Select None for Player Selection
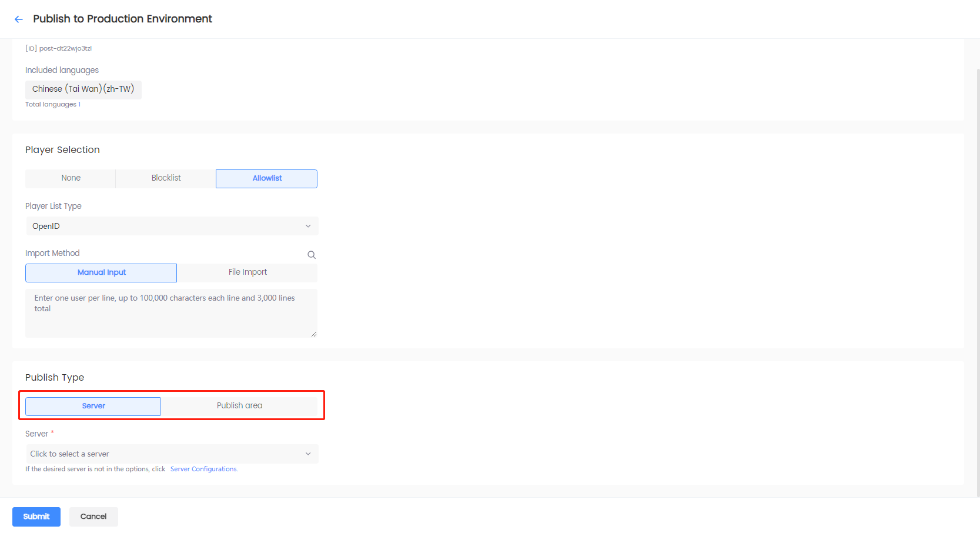Viewport: 980px width, 536px height. coord(71,178)
